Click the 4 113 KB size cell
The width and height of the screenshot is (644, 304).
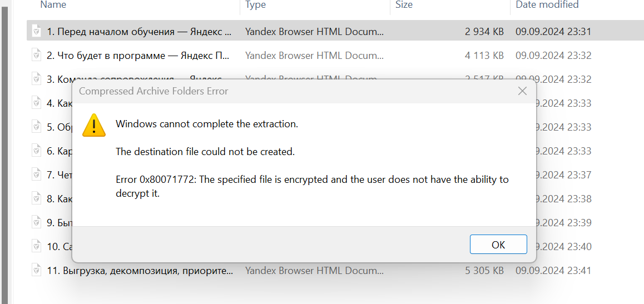pos(484,56)
